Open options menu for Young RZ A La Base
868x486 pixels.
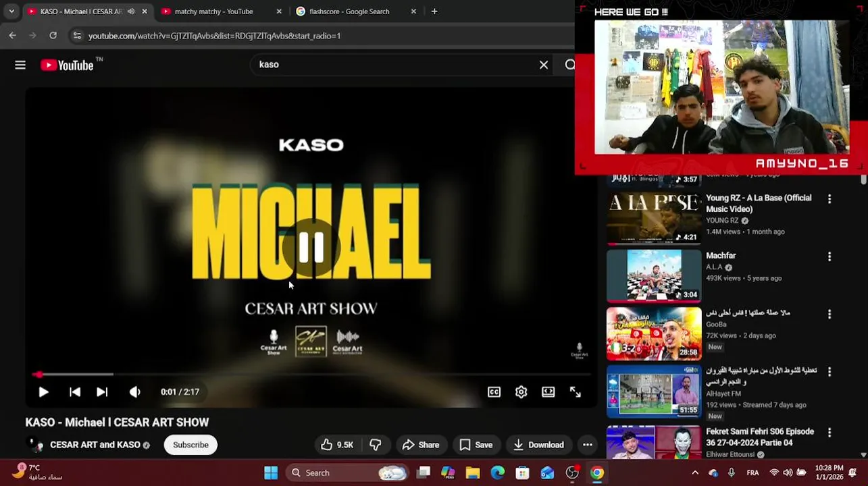point(829,199)
